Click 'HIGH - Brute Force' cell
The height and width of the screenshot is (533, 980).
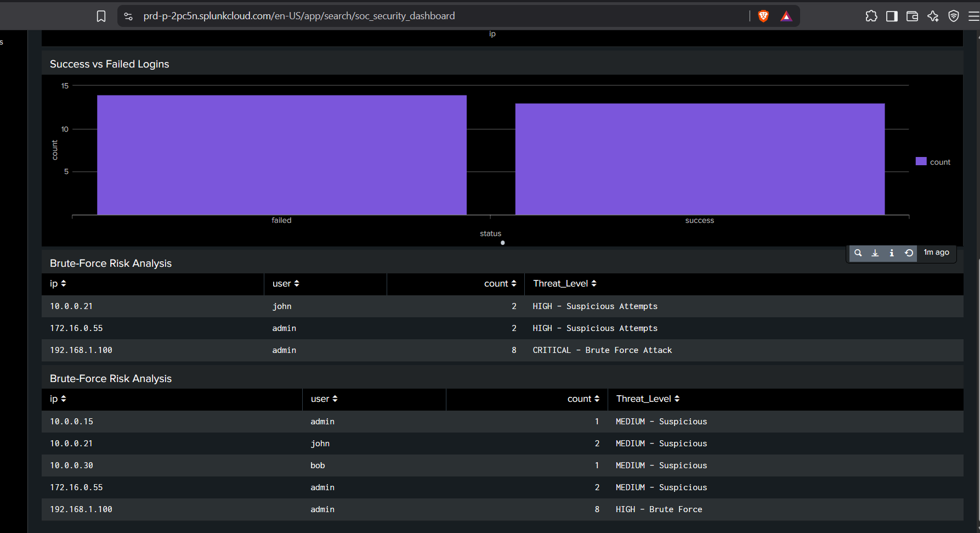coord(659,509)
